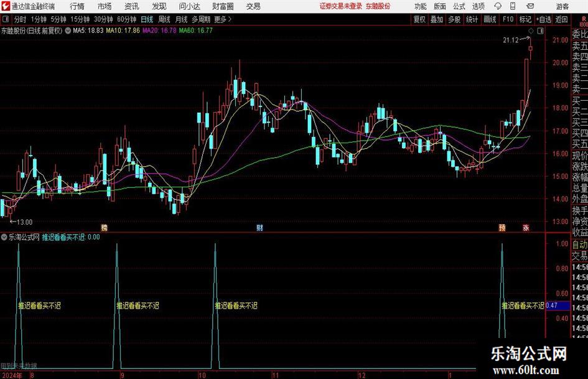The image size is (588, 379).
Task: Select the 多周期 tab
Action: tap(200, 19)
